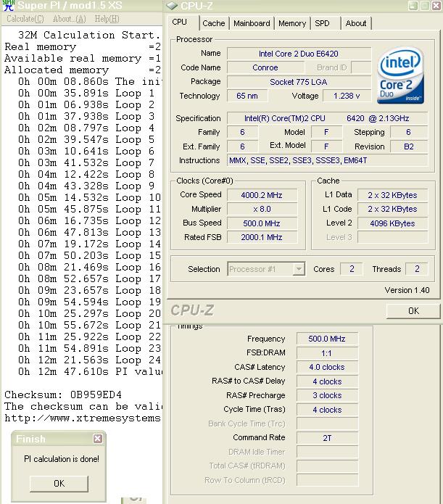Click the CAS# Latency value 4.0 clocks
443x504 pixels.
[x=327, y=367]
